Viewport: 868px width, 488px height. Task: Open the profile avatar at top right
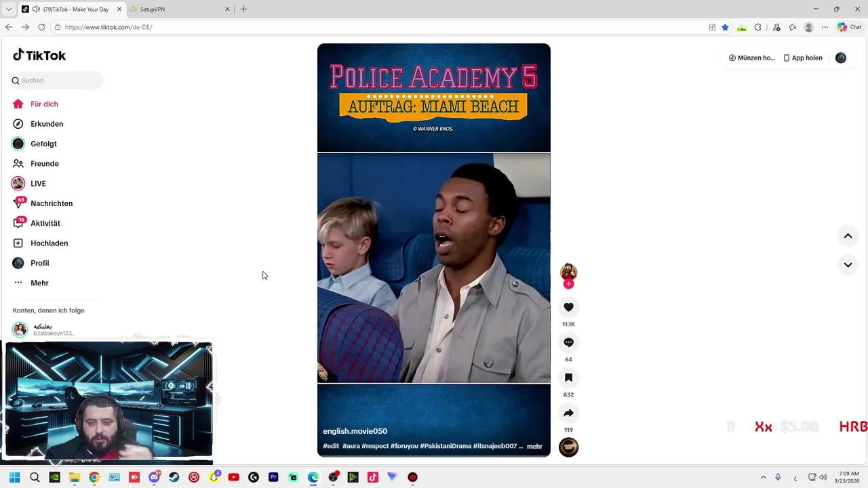[x=841, y=58]
